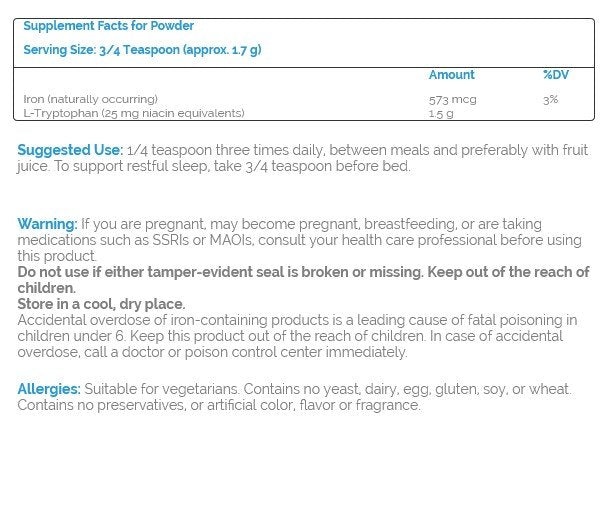
Task: Click the "Store in a cool, dry place." line
Action: pos(101,304)
